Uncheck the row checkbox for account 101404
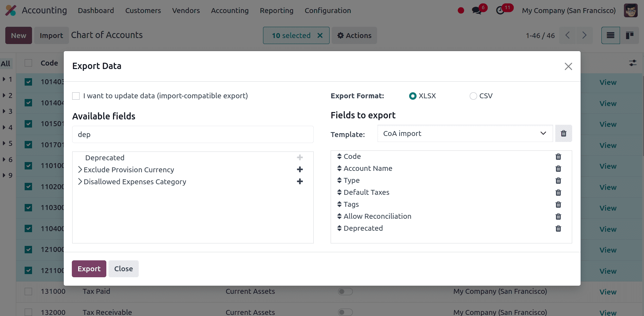The image size is (644, 316). [x=29, y=103]
